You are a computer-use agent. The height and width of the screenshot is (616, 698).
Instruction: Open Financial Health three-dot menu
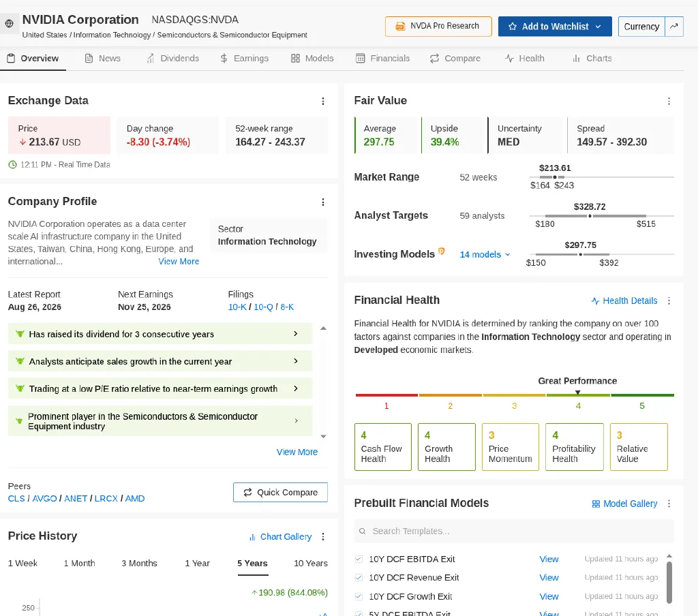tap(669, 301)
